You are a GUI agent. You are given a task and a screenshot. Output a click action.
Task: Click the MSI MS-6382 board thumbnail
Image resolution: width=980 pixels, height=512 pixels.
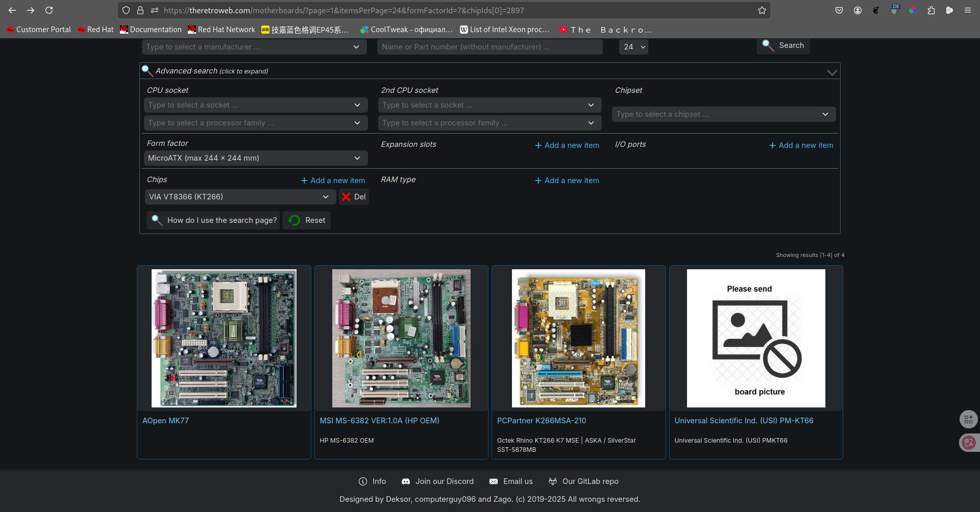401,338
